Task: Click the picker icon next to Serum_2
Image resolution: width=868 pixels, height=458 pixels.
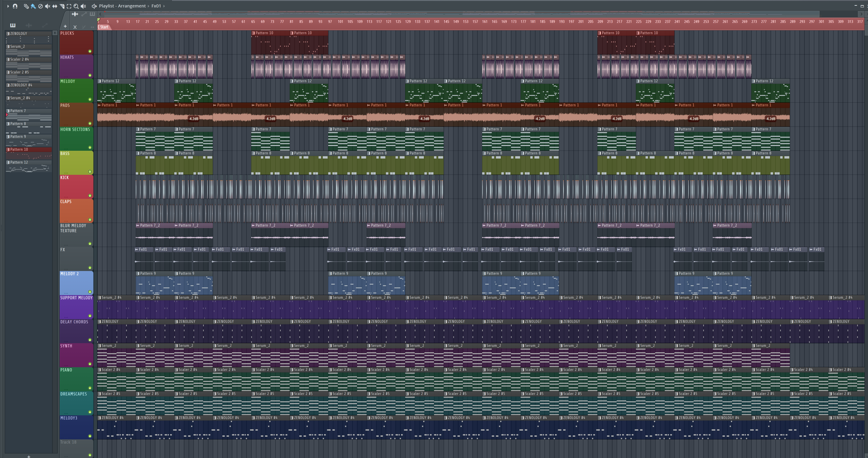Action: 8,46
